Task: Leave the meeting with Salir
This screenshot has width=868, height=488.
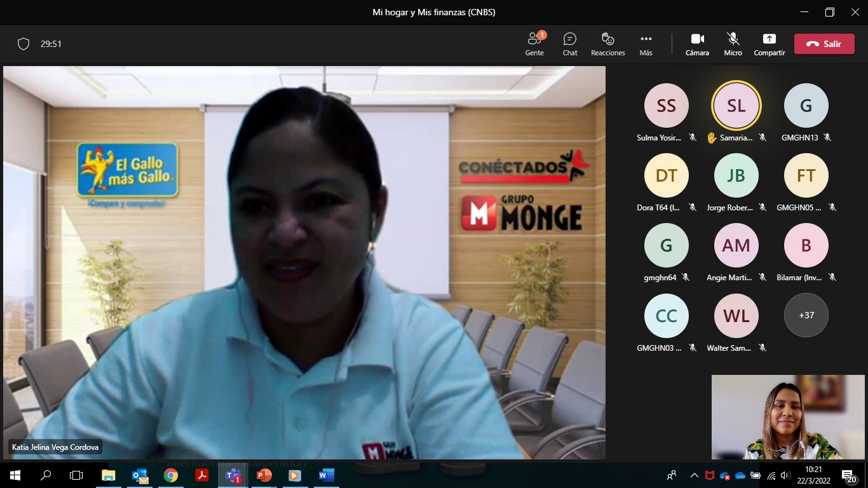Action: coord(824,44)
